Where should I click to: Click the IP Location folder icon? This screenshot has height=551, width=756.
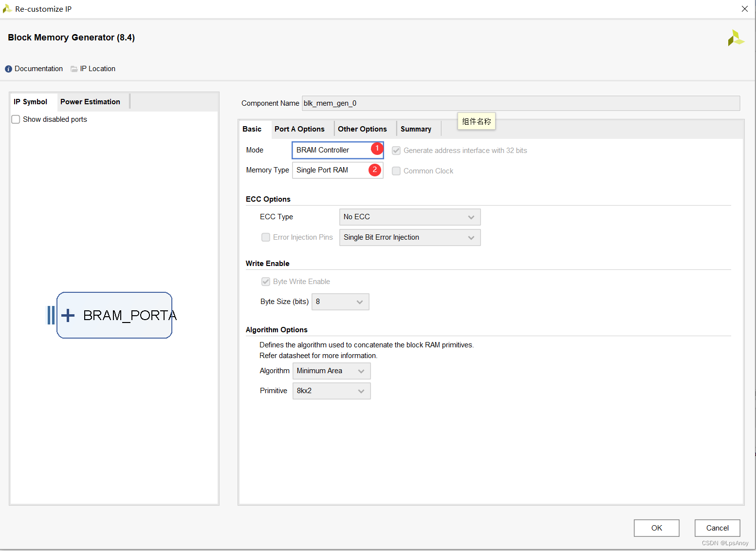click(x=74, y=69)
